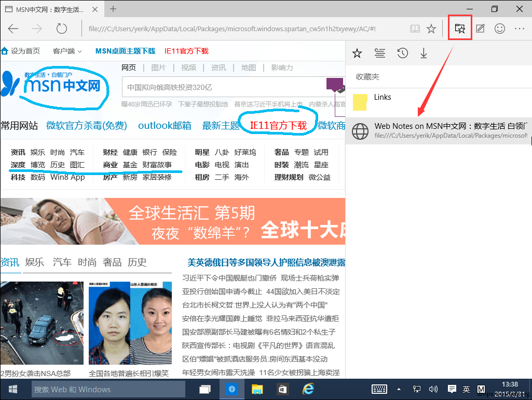
Task: Select the 历史 news tab
Action: (137, 262)
